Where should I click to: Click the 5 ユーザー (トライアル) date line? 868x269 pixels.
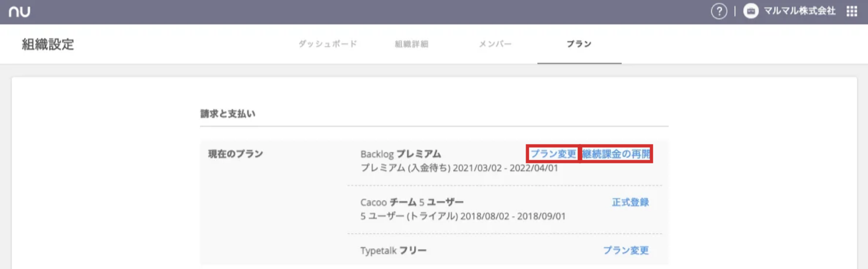click(463, 216)
